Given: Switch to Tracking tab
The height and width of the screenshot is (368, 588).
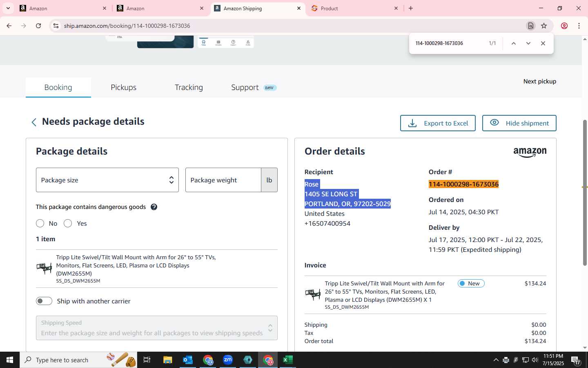Looking at the screenshot, I should click(189, 88).
